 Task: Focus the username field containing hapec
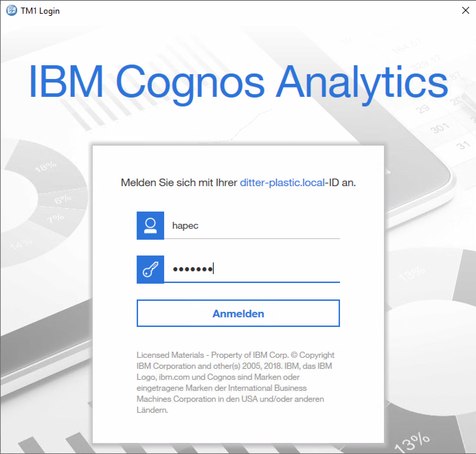252,226
